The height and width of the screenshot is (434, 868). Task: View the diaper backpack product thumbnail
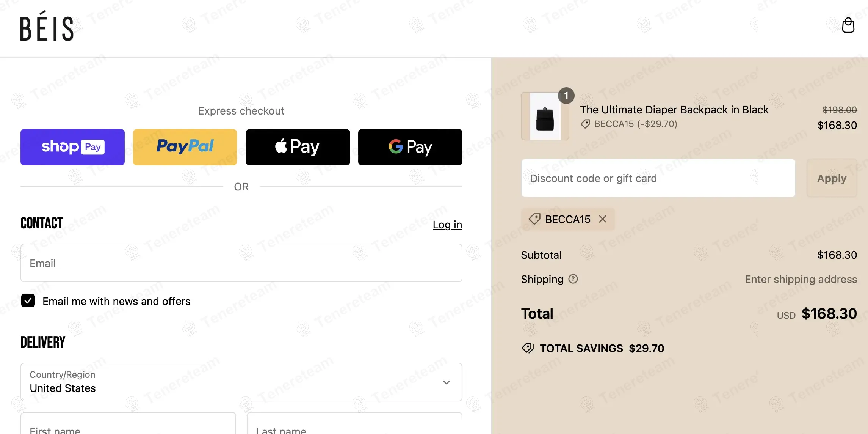[545, 116]
